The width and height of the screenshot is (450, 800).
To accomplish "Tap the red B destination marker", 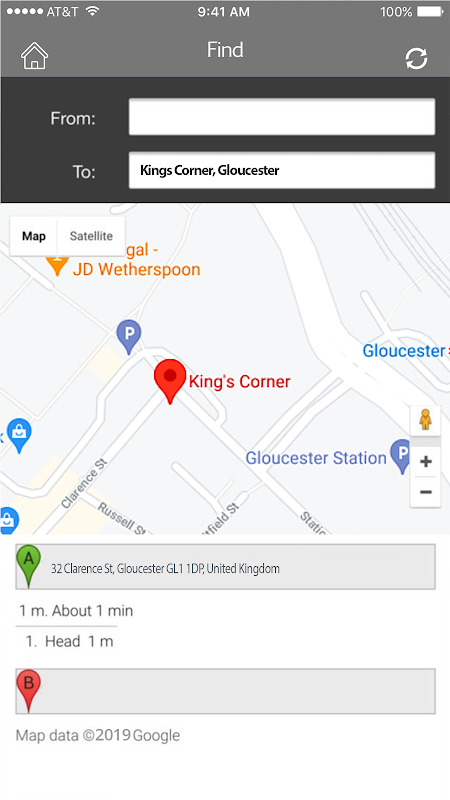I will point(29,691).
